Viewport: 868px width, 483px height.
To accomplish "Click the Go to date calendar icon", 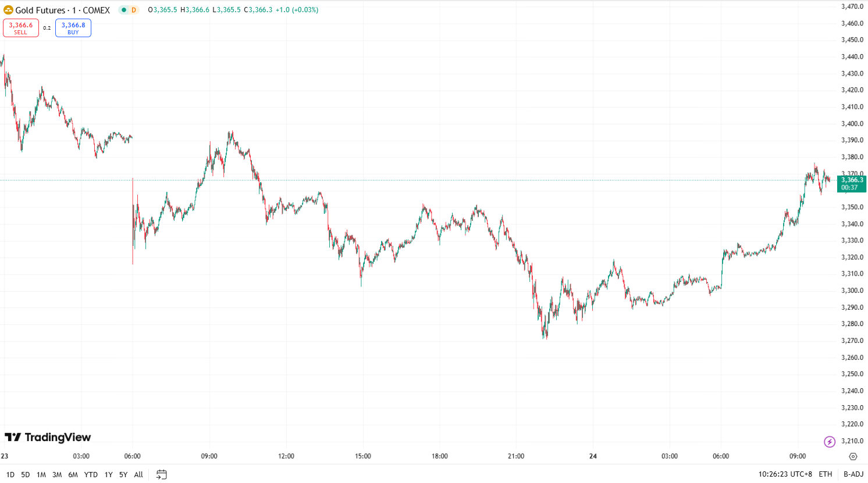I will 161,474.
